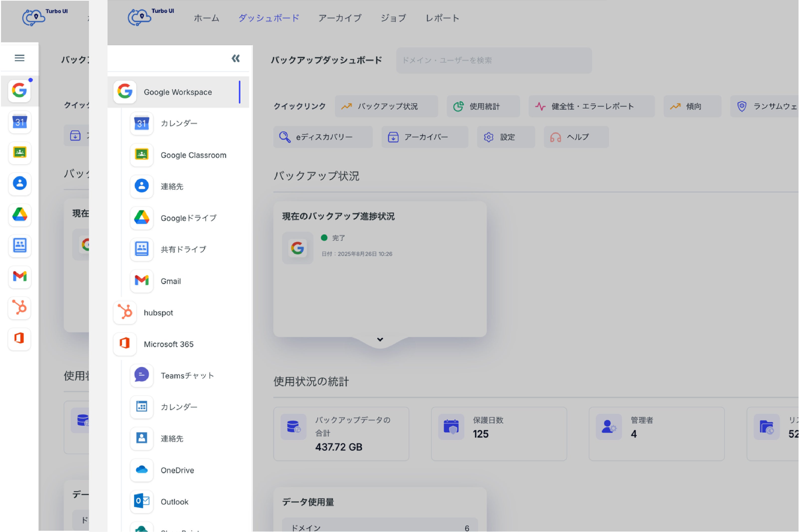
Task: Open eディスカバリー quick link button
Action: 323,137
